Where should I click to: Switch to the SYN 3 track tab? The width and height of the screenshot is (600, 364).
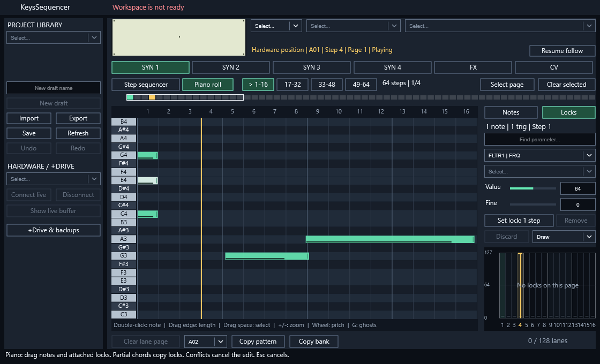point(311,67)
